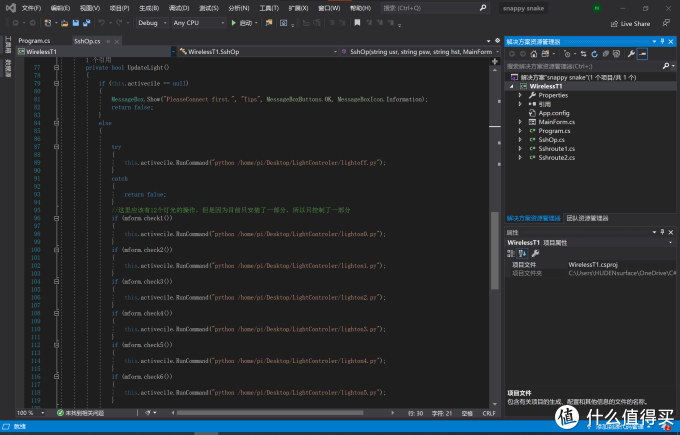Click the CRLF line ending indicator
Screen dimensions: 680x435
coord(489,413)
